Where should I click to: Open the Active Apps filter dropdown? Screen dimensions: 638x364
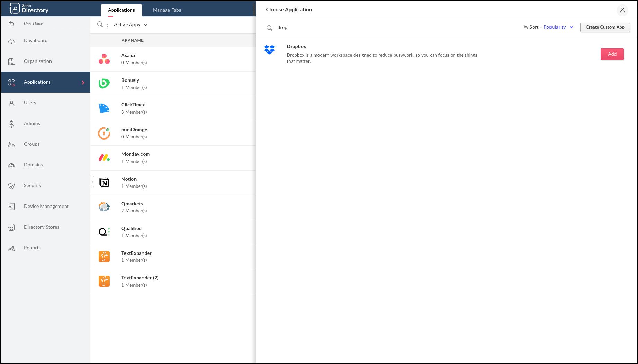131,25
